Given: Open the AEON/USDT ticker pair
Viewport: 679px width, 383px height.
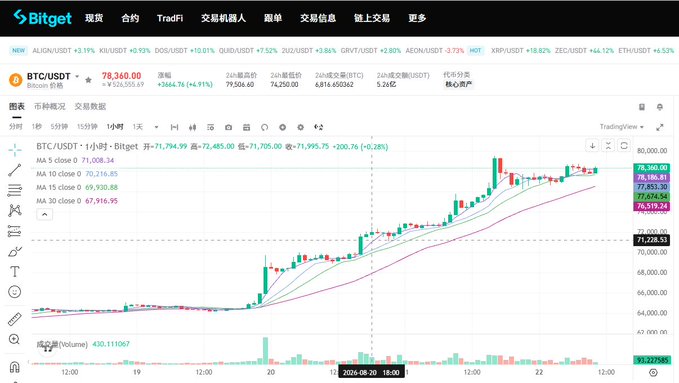Looking at the screenshot, I should coord(434,51).
